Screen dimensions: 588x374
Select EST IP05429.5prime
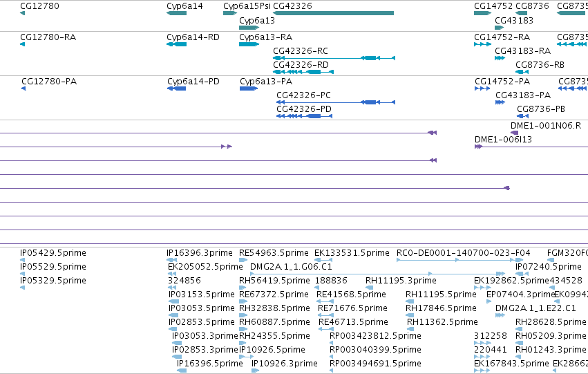(x=23, y=259)
